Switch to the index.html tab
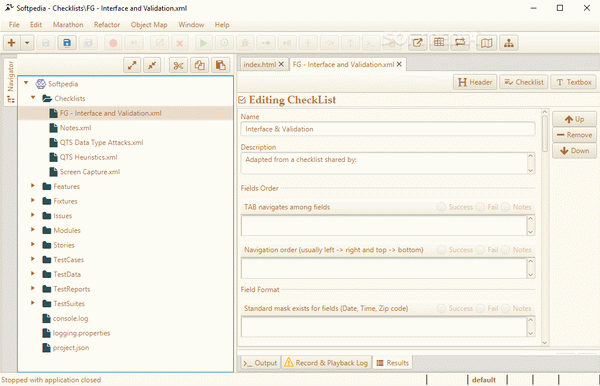Screen dimensions: 600x386 point(260,64)
